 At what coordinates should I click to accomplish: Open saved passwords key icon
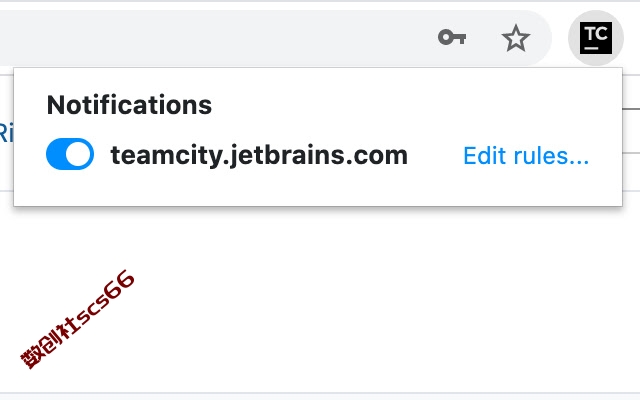[452, 38]
